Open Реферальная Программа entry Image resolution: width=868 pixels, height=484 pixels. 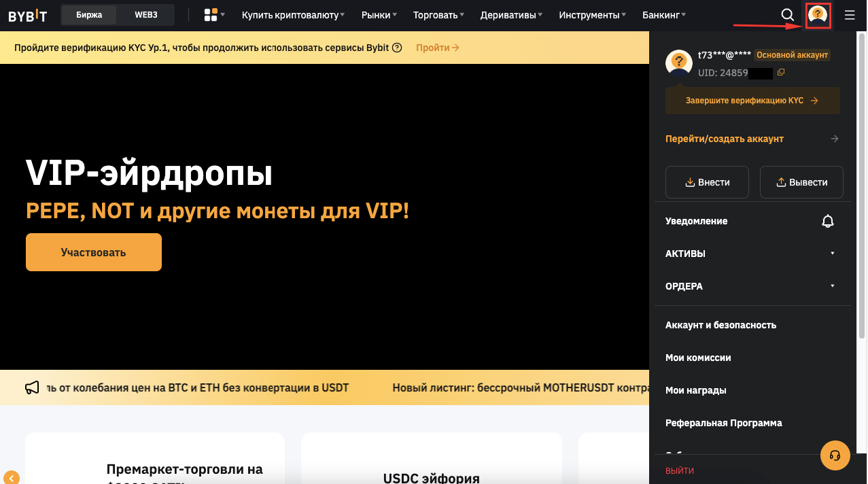click(x=724, y=423)
